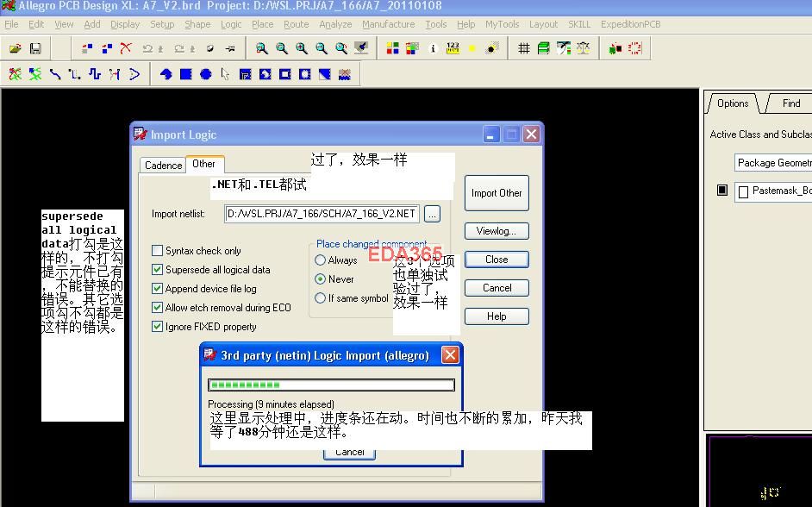Screen dimensions: 812x507
Task: Click the Help button in Import Logic
Action: coord(497,316)
